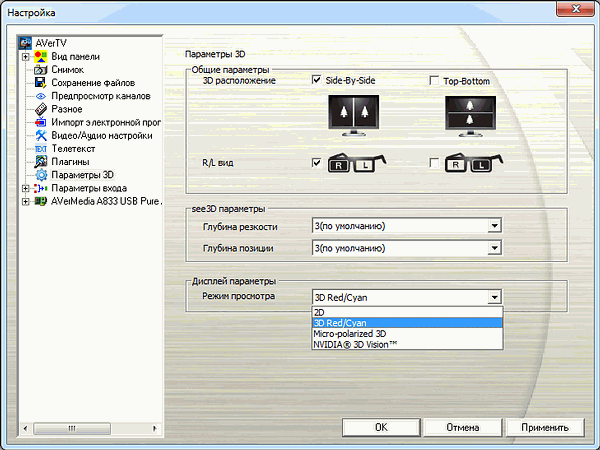
Task: Select AVerMedia A833 USB Pure tree item
Action: [x=106, y=201]
